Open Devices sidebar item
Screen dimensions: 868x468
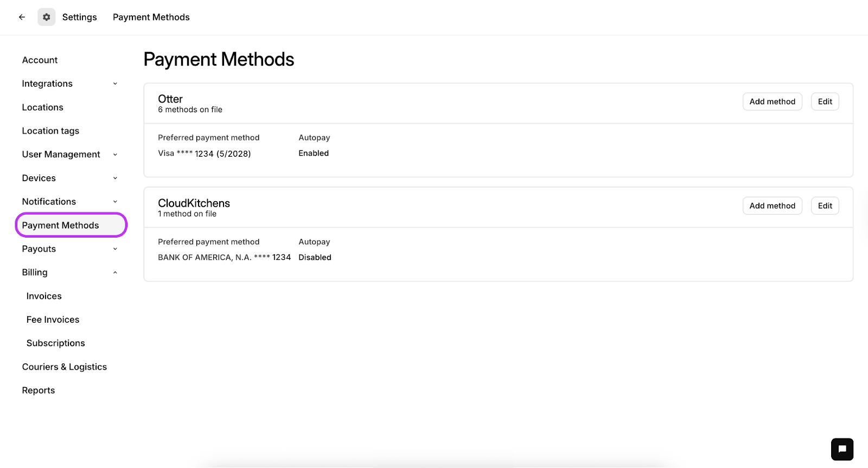point(39,178)
